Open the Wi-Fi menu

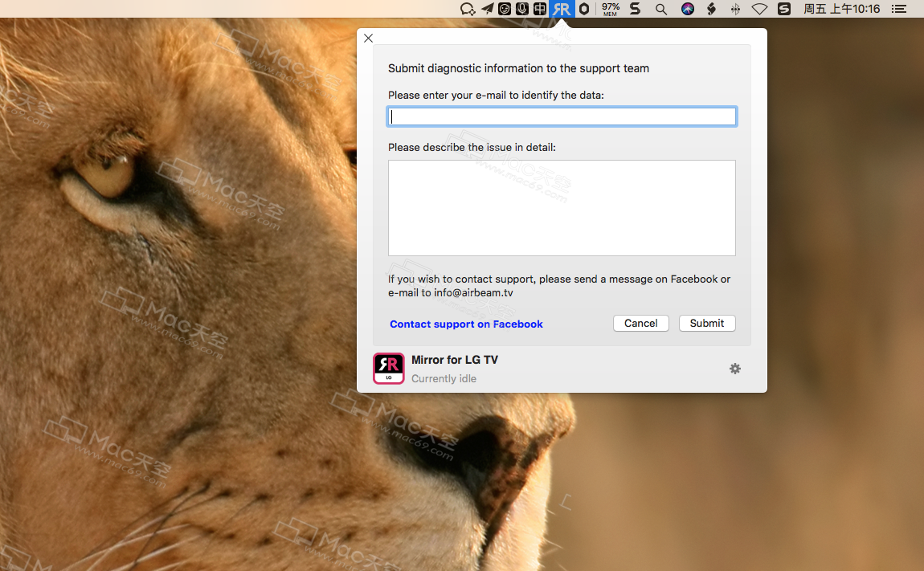pyautogui.click(x=759, y=9)
